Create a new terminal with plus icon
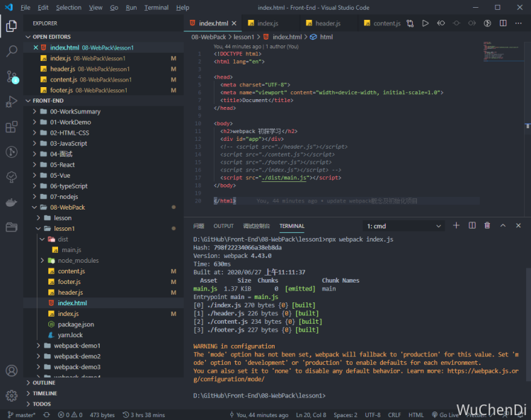531x420 pixels. point(456,225)
